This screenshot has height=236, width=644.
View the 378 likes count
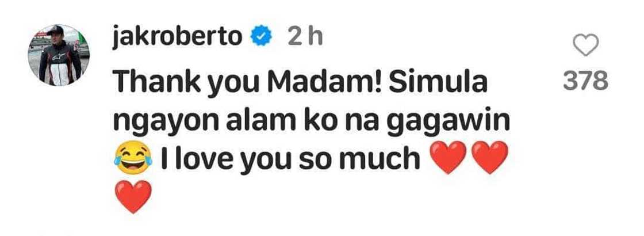coord(585,81)
